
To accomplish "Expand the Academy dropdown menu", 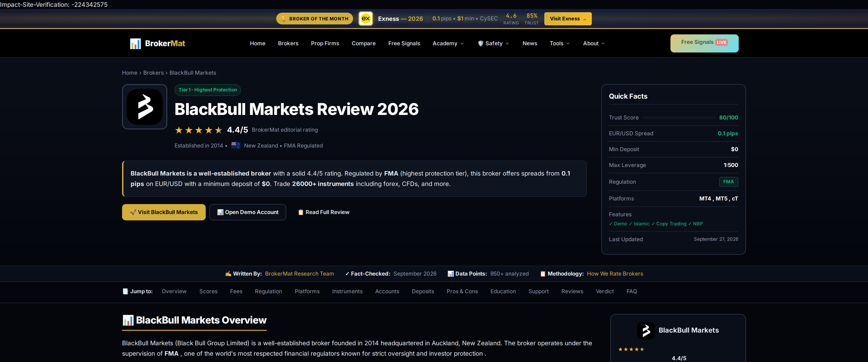I will (x=448, y=43).
